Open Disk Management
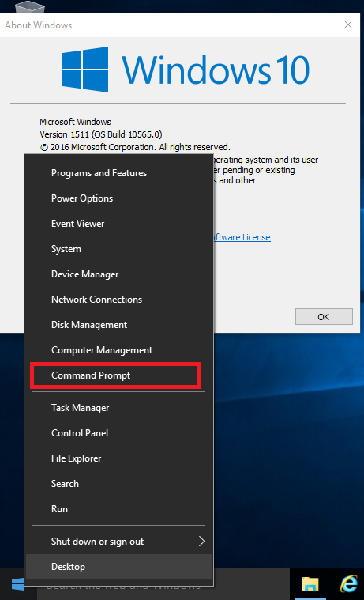Viewport: 364px width, 600px height. click(x=118, y=324)
